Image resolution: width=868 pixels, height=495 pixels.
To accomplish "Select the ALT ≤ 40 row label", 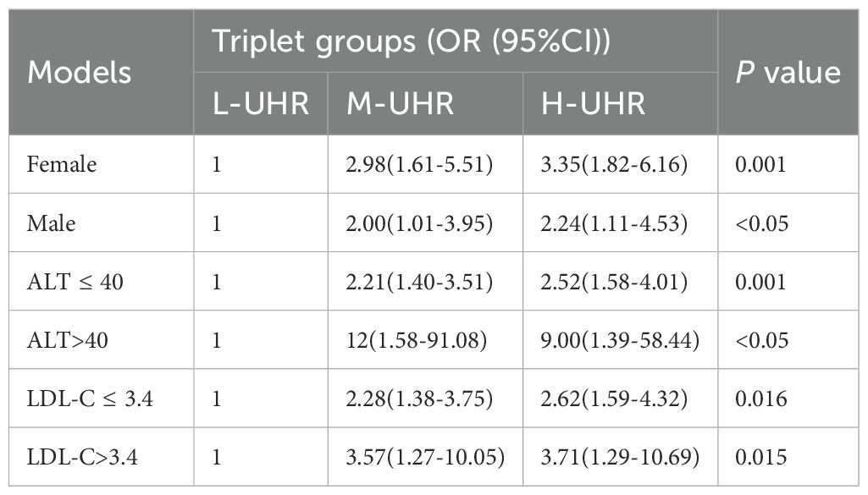I will pyautogui.click(x=75, y=282).
